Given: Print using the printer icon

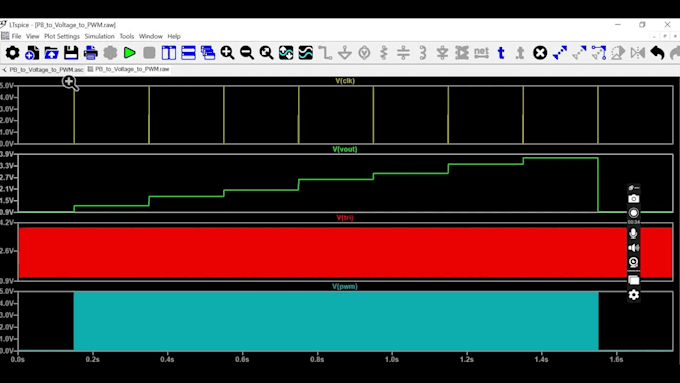Looking at the screenshot, I should click(90, 53).
